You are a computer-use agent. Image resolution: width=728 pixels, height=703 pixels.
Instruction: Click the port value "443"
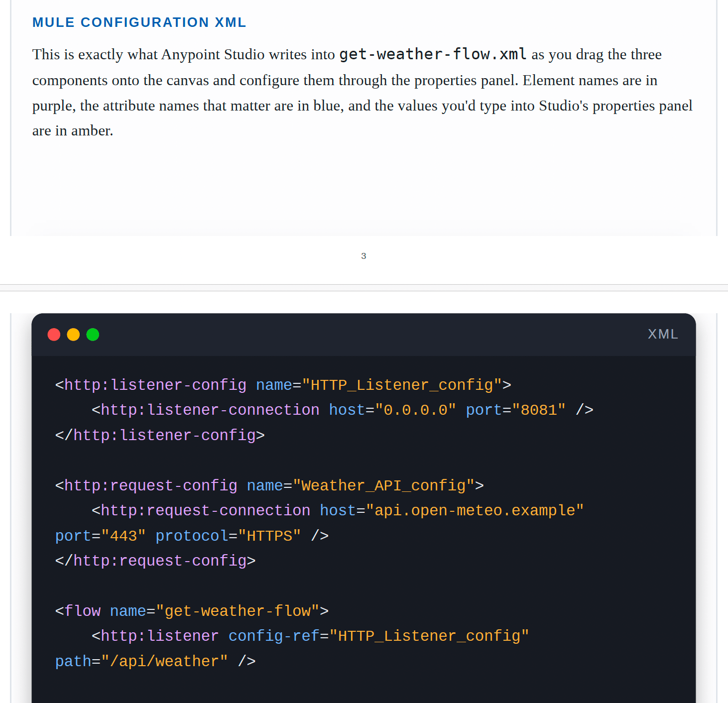click(x=123, y=536)
